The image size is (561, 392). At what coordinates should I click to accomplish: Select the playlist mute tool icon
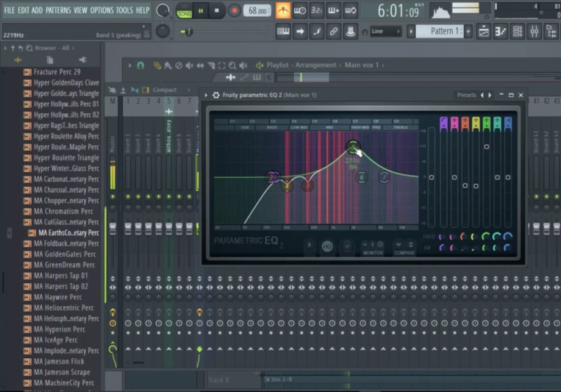(189, 65)
